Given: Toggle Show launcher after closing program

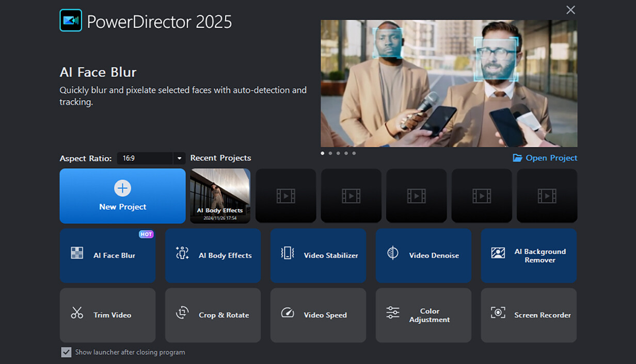Looking at the screenshot, I should click(66, 352).
